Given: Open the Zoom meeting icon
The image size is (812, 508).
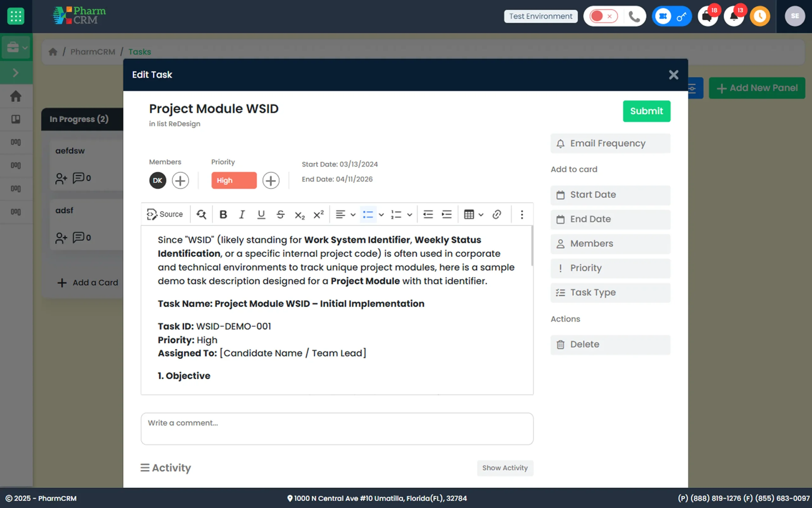Looking at the screenshot, I should tap(663, 16).
